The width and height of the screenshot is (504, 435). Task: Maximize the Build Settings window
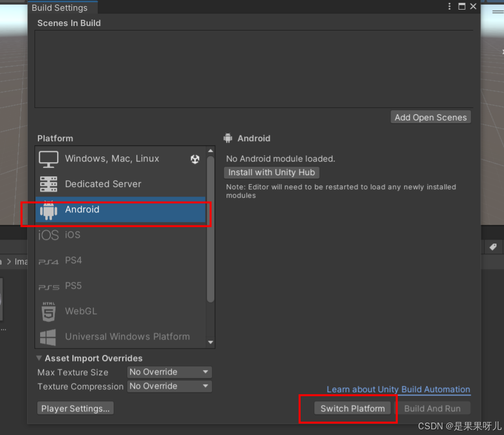tap(462, 6)
